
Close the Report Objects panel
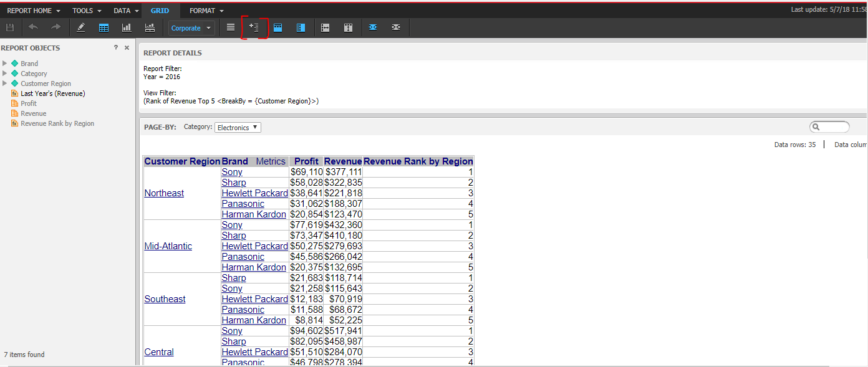(127, 47)
